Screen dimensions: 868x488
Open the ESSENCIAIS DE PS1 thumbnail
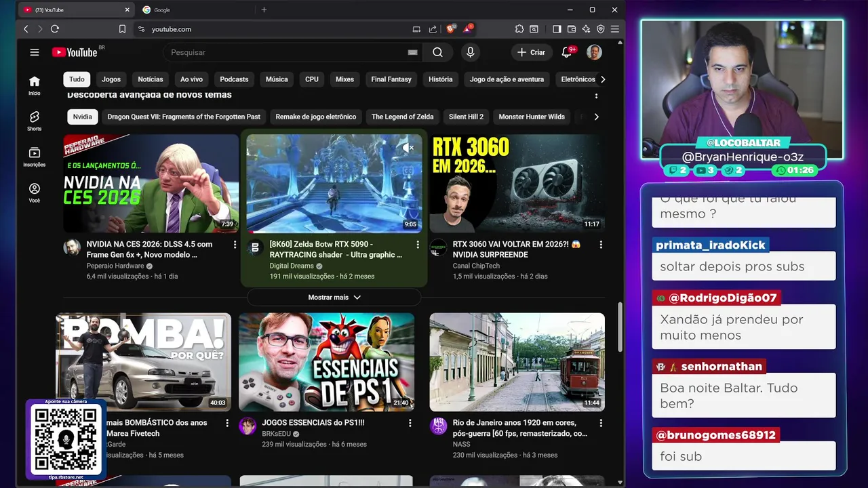click(326, 362)
